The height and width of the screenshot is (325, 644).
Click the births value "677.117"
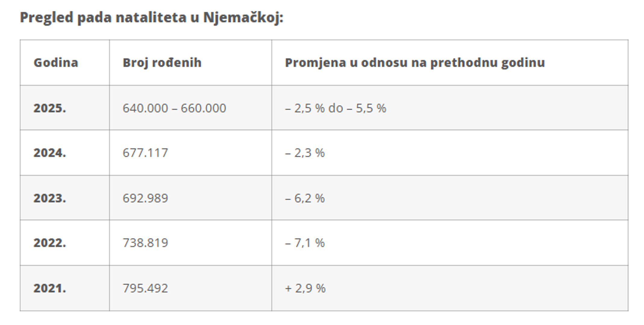pyautogui.click(x=145, y=153)
